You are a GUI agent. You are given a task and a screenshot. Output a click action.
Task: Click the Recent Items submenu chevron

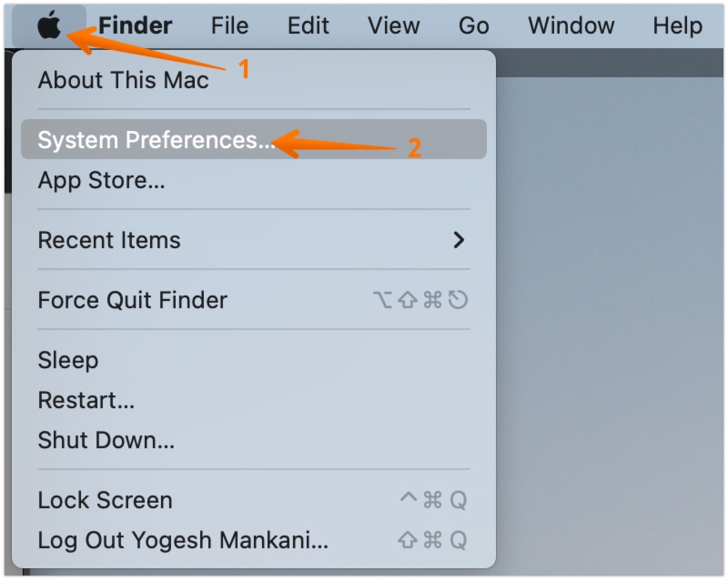(x=459, y=240)
